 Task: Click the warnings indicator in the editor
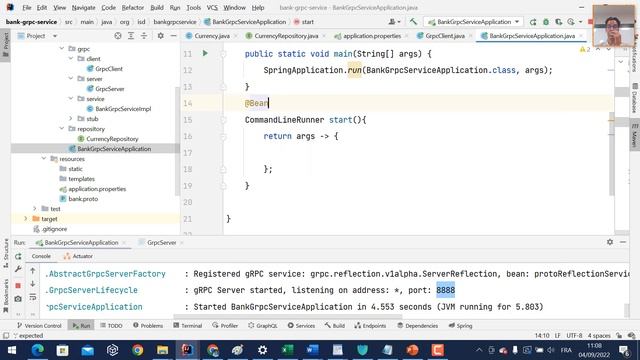[584, 49]
